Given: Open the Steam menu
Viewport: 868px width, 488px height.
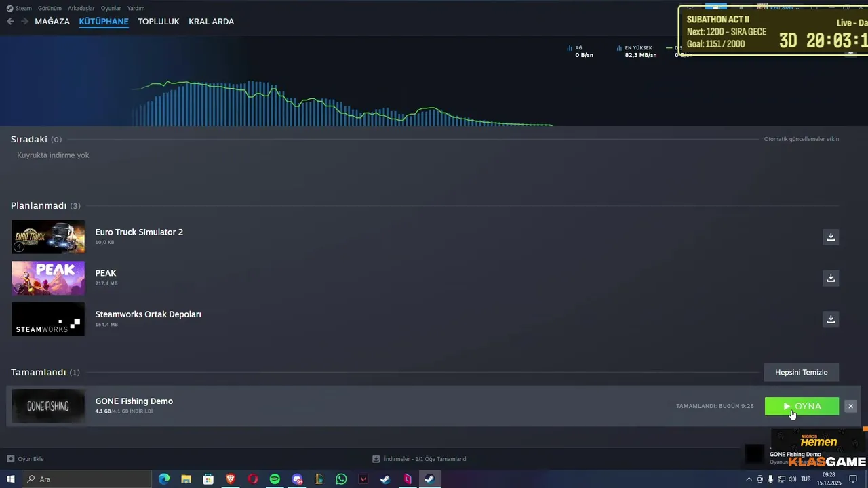Looking at the screenshot, I should (19, 8).
